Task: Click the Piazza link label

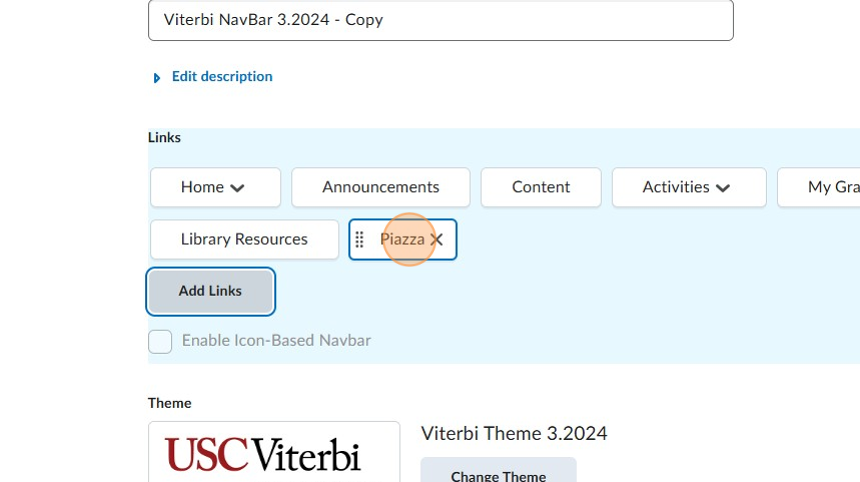Action: [x=402, y=240]
